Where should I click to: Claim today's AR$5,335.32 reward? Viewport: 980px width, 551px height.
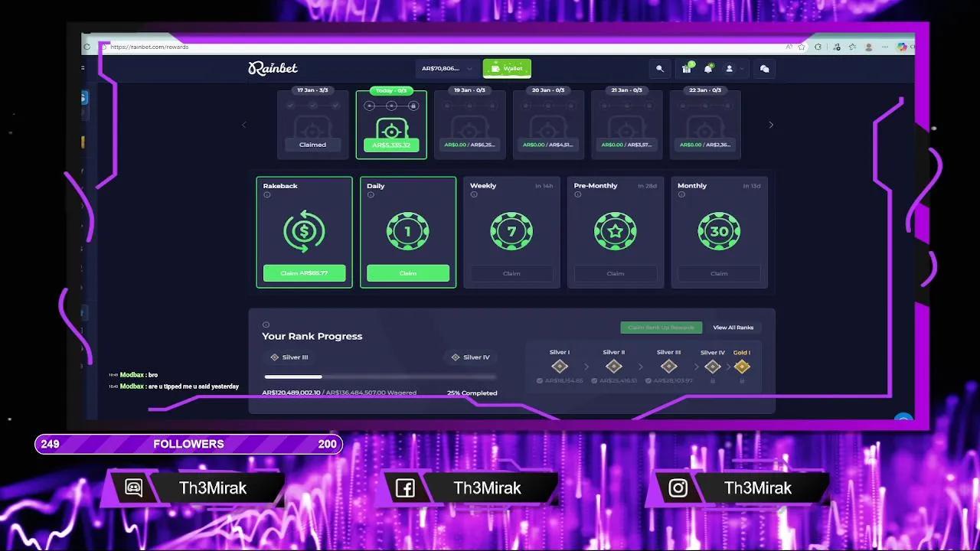tap(391, 145)
